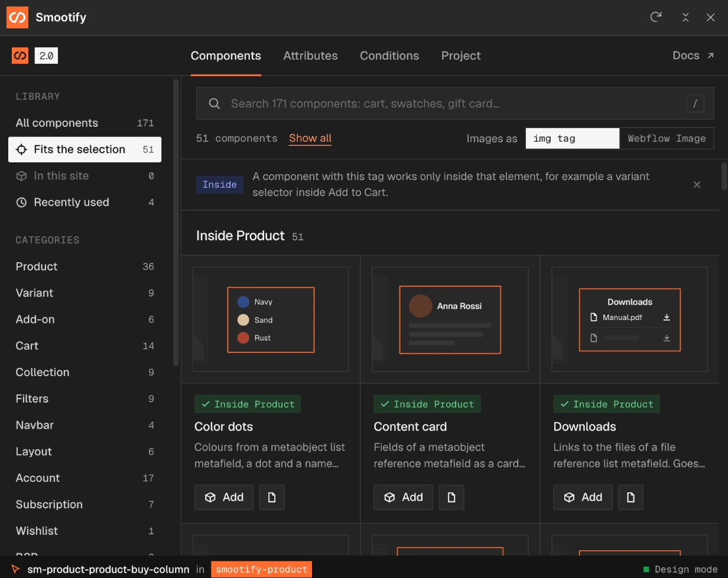The width and height of the screenshot is (728, 578).
Task: Select Fits the selection filter
Action: (x=84, y=149)
